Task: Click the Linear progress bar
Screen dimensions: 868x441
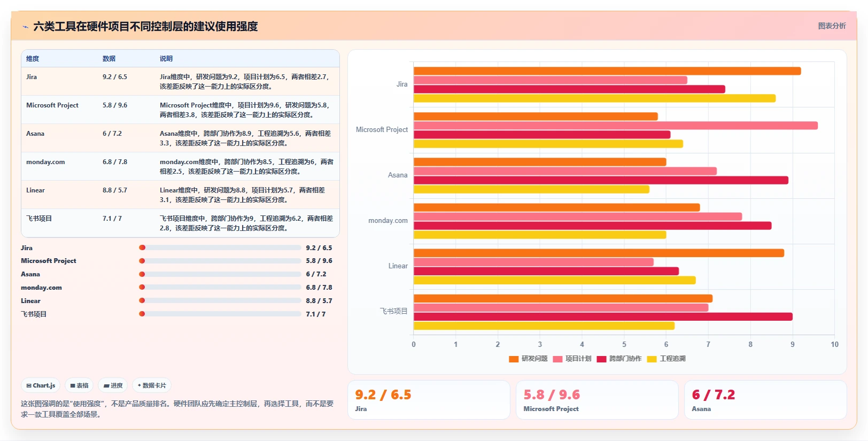Action: coord(220,300)
